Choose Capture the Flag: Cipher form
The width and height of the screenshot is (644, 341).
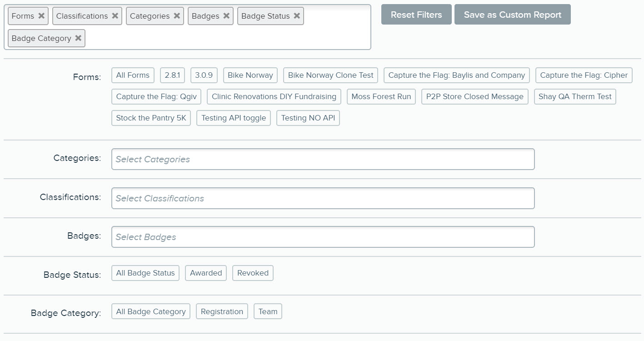tap(584, 75)
